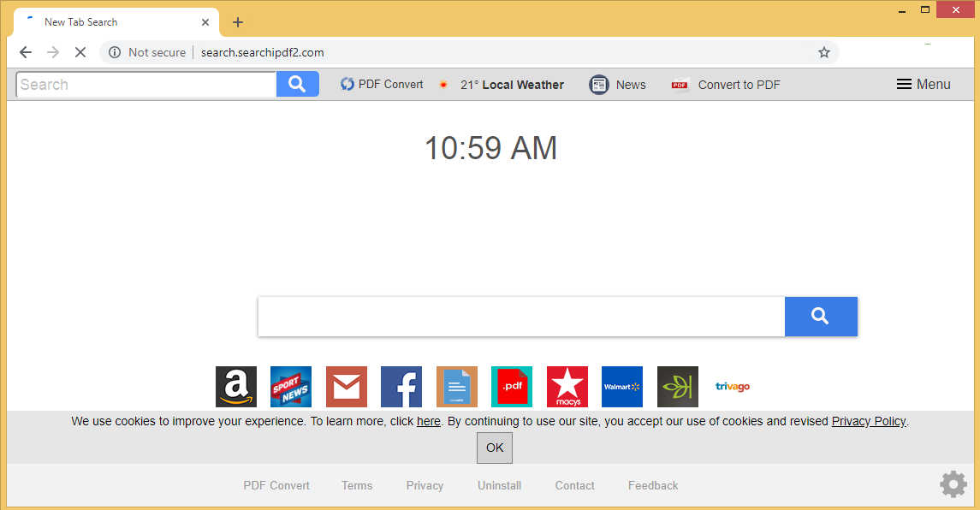Open the hamburger Menu

tap(924, 85)
